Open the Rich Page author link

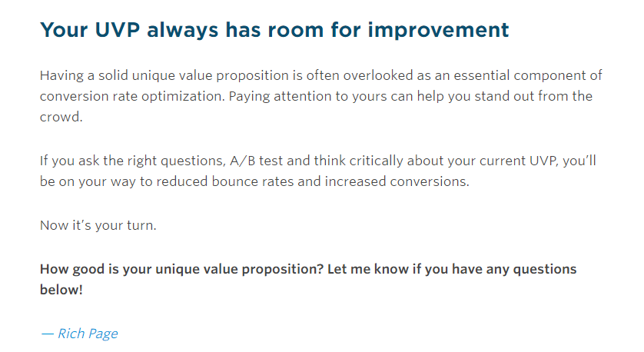[88, 334]
